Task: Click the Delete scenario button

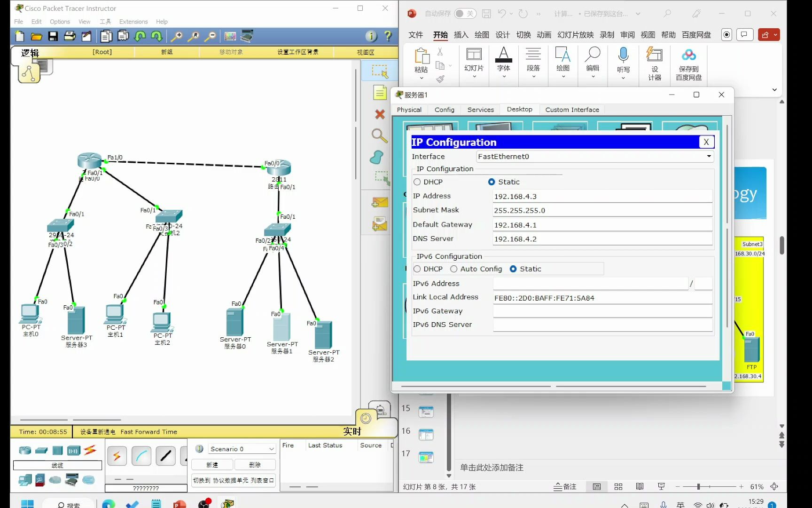Action: pyautogui.click(x=255, y=465)
